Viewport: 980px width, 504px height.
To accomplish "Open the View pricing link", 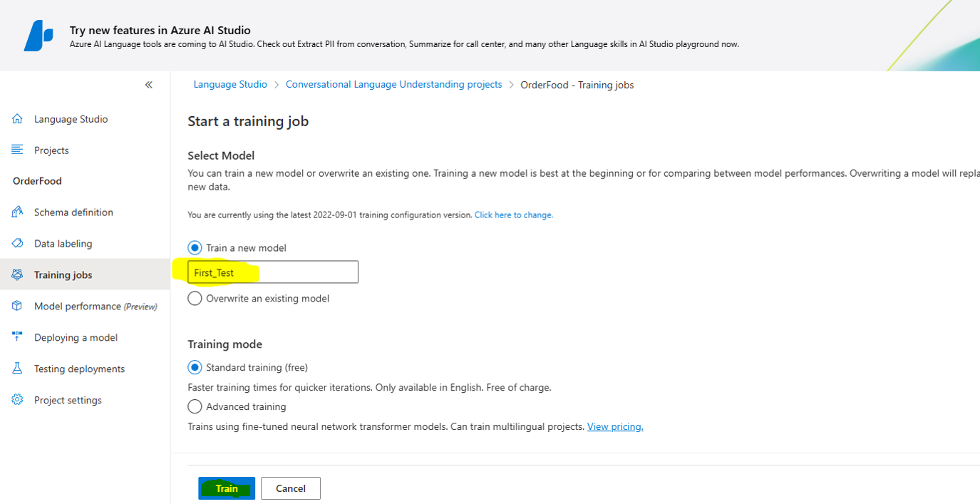I will 615,426.
